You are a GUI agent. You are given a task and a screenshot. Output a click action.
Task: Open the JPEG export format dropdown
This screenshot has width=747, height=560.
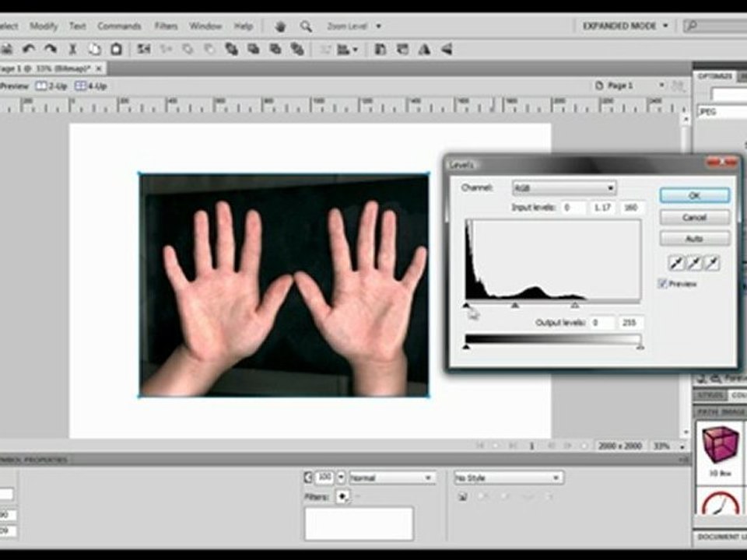(722, 112)
